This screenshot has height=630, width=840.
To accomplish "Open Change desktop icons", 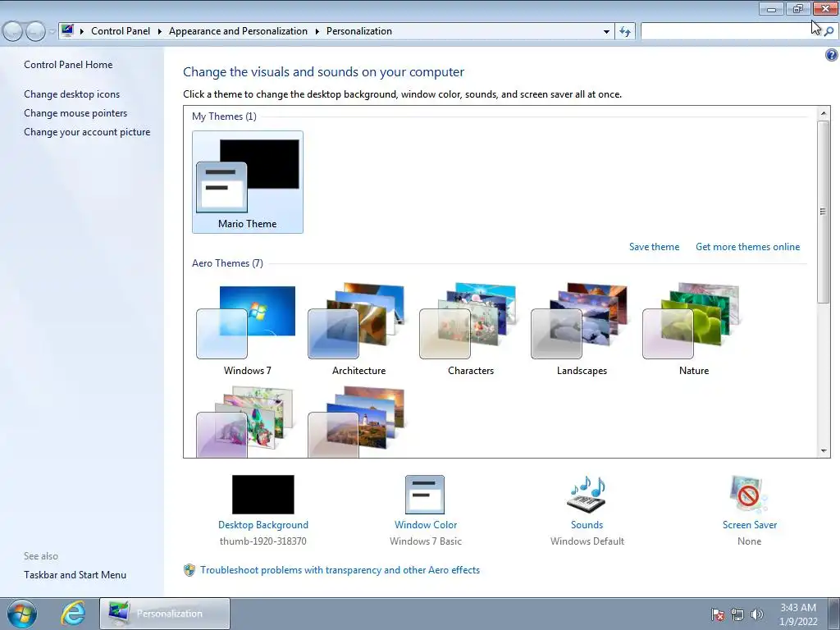I will (72, 94).
